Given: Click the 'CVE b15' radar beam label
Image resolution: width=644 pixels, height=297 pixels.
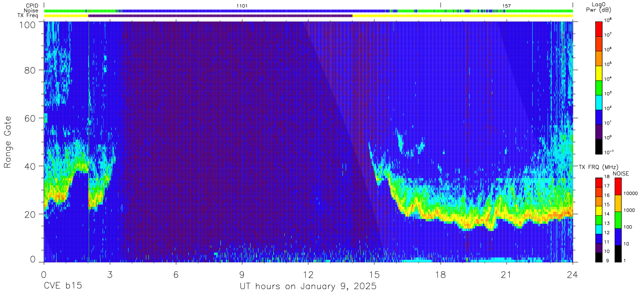Looking at the screenshot, I should click(x=62, y=287).
